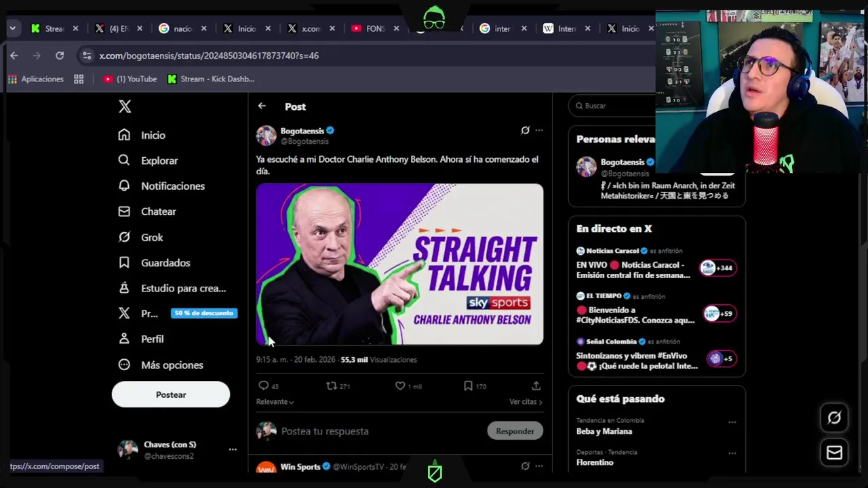The width and height of the screenshot is (868, 488).
Task: Open Premium with 50% de descuento
Action: (x=178, y=313)
